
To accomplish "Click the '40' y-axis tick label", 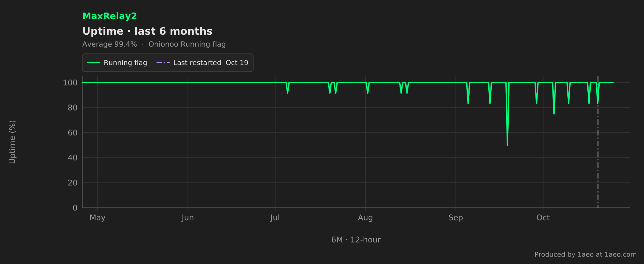I will tap(72, 158).
